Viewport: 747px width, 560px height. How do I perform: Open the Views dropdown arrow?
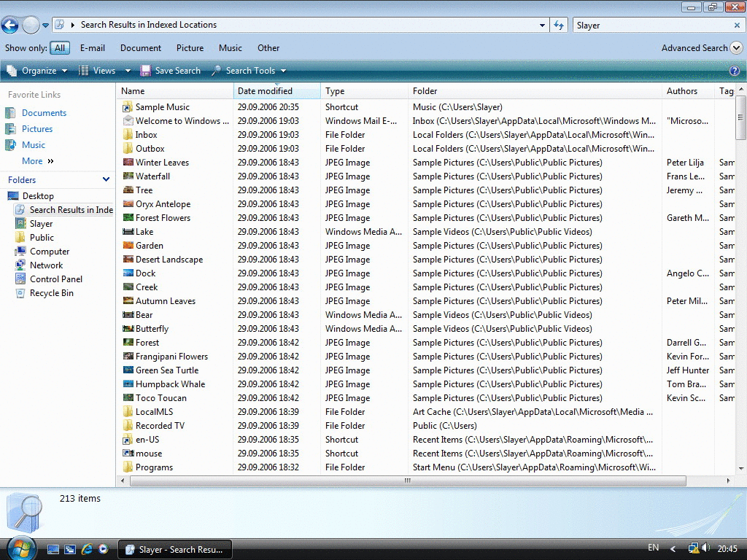tap(128, 71)
